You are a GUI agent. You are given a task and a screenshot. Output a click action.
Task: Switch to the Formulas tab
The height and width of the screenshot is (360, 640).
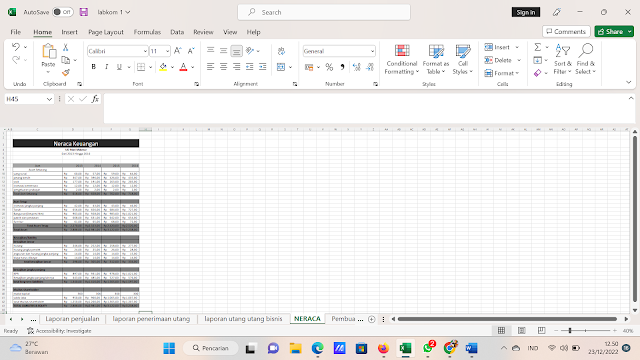(147, 32)
